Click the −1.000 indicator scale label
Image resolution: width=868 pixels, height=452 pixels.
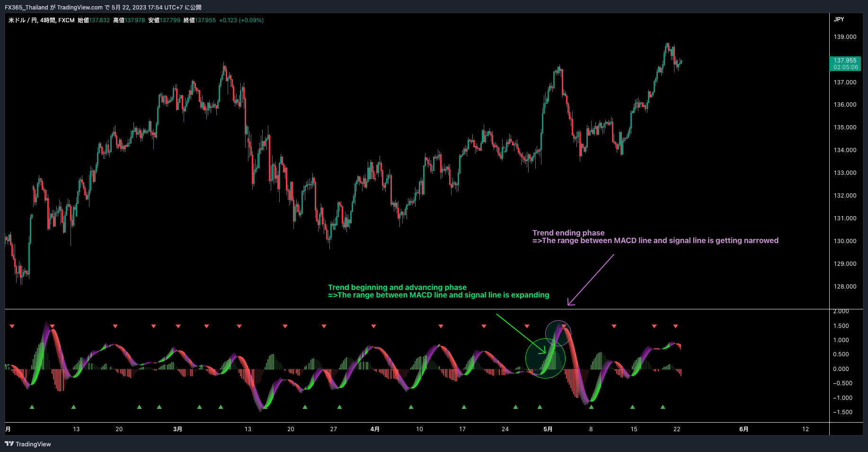point(842,398)
